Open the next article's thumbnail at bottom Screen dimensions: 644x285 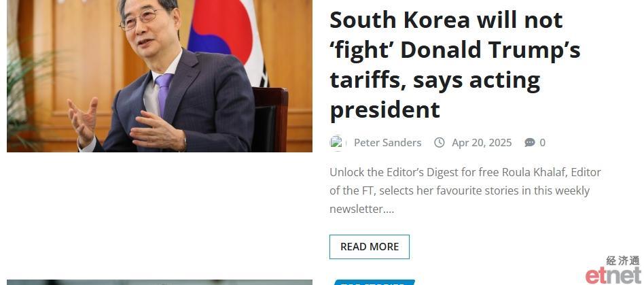click(x=160, y=282)
